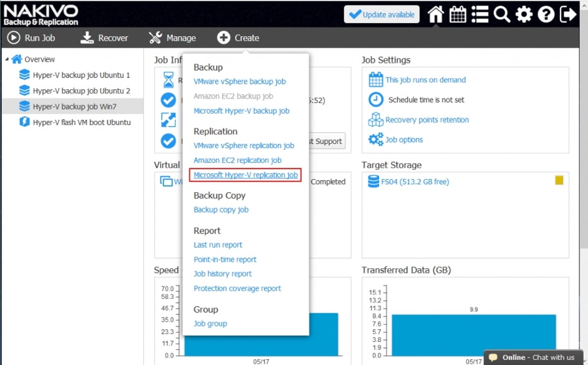Select Microsoft Hyper-V replication job
The image size is (588, 365).
point(246,175)
